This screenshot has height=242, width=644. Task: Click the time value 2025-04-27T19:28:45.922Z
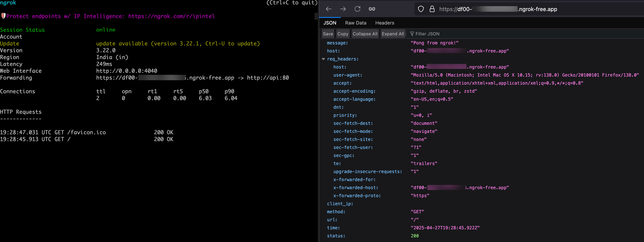tap(445, 228)
